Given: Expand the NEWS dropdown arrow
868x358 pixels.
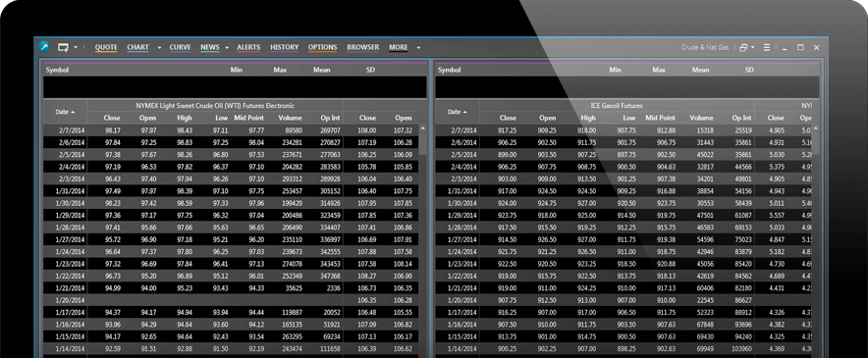Looking at the screenshot, I should pyautogui.click(x=227, y=48).
